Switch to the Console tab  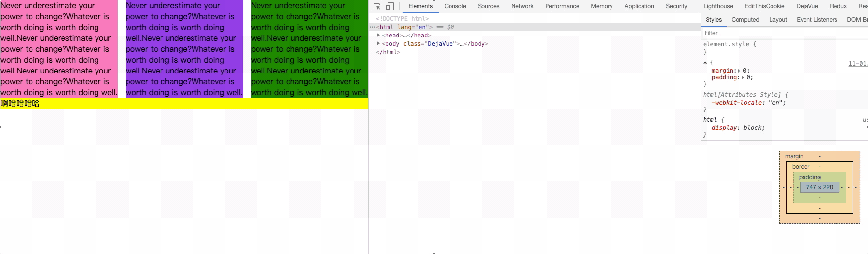[x=455, y=6]
